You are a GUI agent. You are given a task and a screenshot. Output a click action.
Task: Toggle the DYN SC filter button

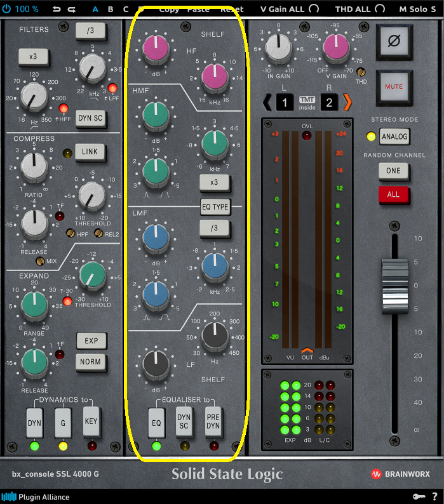pos(90,118)
